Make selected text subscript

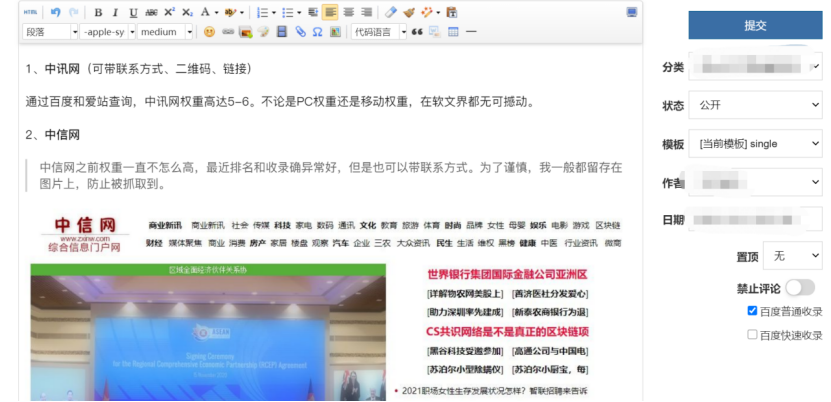(187, 12)
